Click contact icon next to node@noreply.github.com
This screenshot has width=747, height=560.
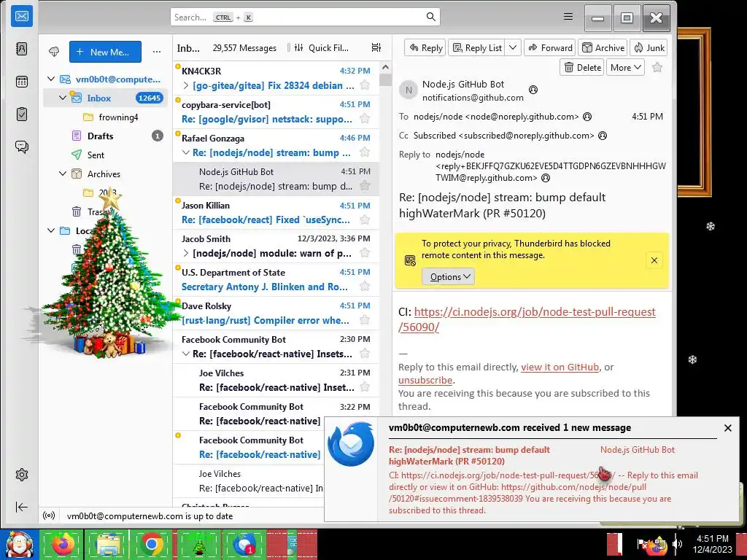click(x=587, y=117)
